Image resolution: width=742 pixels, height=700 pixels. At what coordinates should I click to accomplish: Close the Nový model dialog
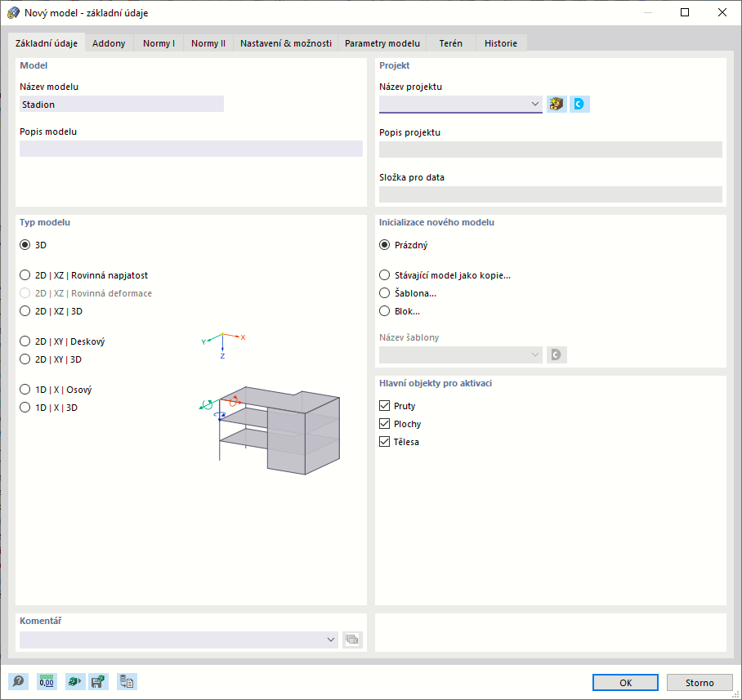[x=722, y=13]
